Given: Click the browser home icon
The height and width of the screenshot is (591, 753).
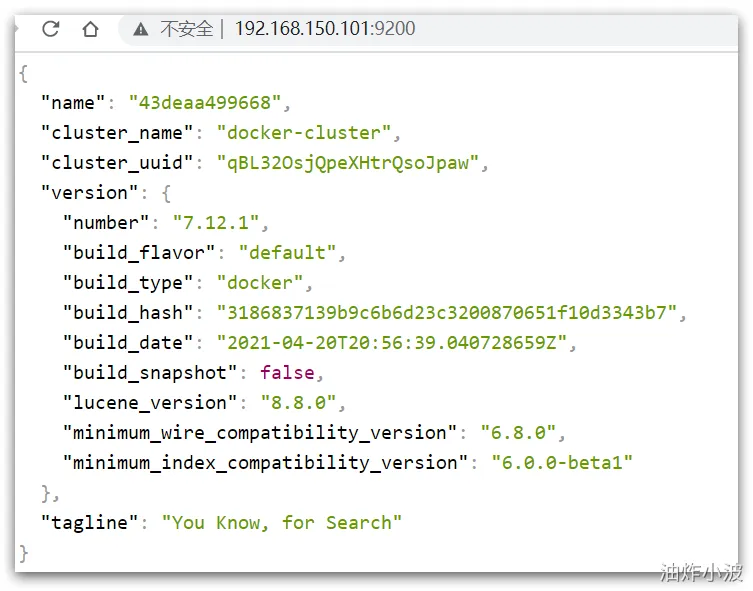Looking at the screenshot, I should (x=90, y=29).
